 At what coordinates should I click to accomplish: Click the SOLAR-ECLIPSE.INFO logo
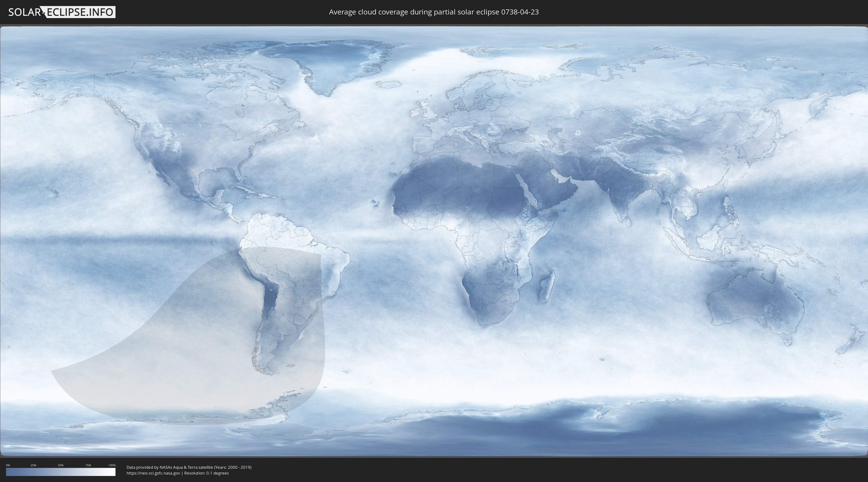tap(62, 12)
